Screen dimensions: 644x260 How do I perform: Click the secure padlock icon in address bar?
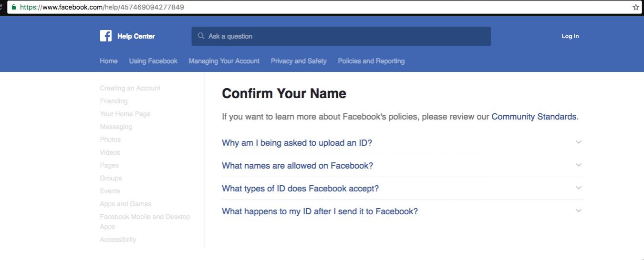pos(13,7)
